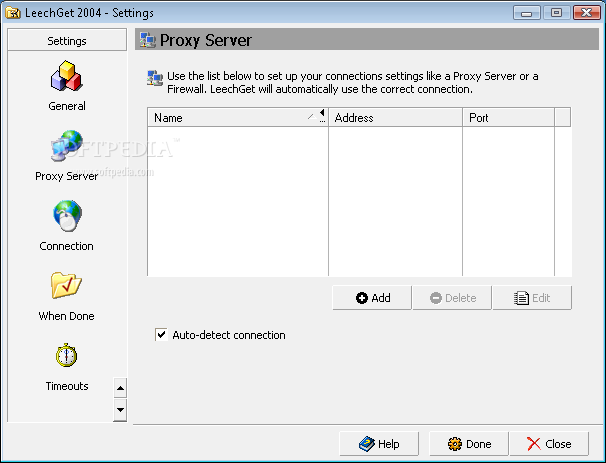Add a new proxy entry
This screenshot has height=463, width=606.
372,298
